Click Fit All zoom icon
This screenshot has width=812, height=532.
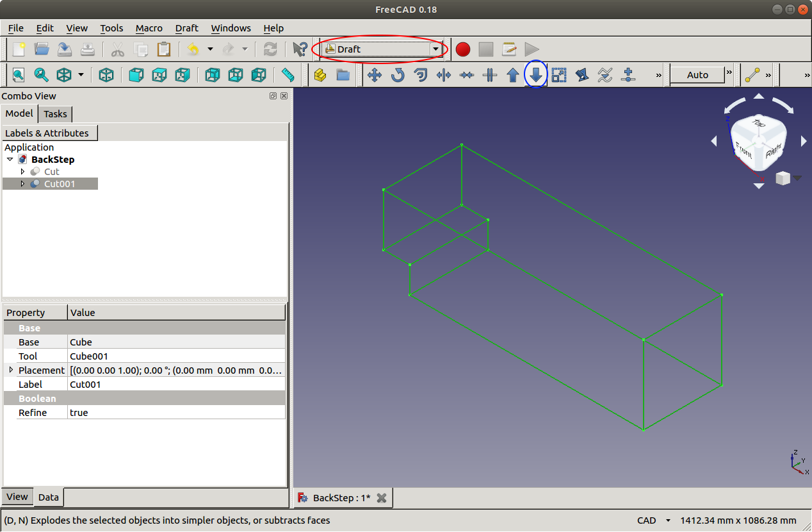(19, 75)
